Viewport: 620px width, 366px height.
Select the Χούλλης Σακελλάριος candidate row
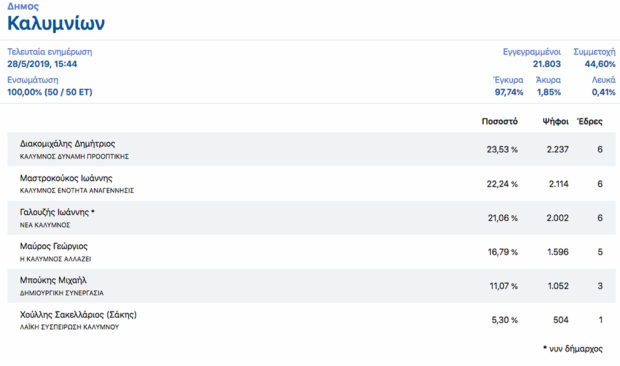pos(311,320)
